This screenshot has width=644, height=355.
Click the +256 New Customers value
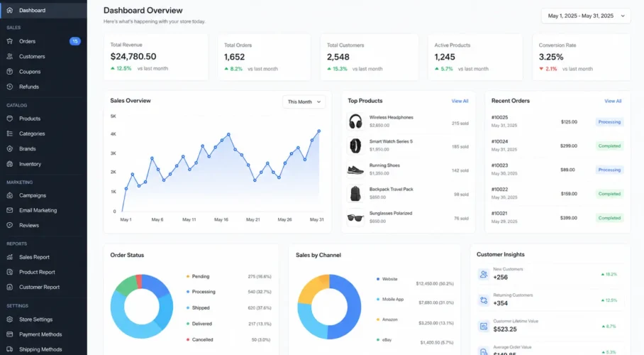(501, 277)
